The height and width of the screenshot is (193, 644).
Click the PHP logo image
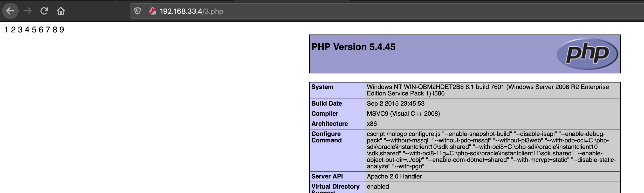(587, 54)
